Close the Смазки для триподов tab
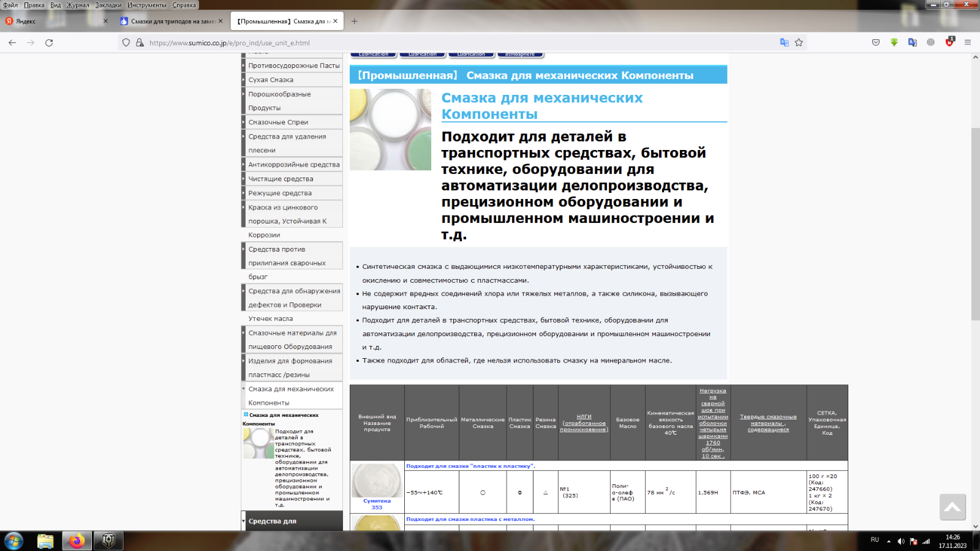 (221, 21)
